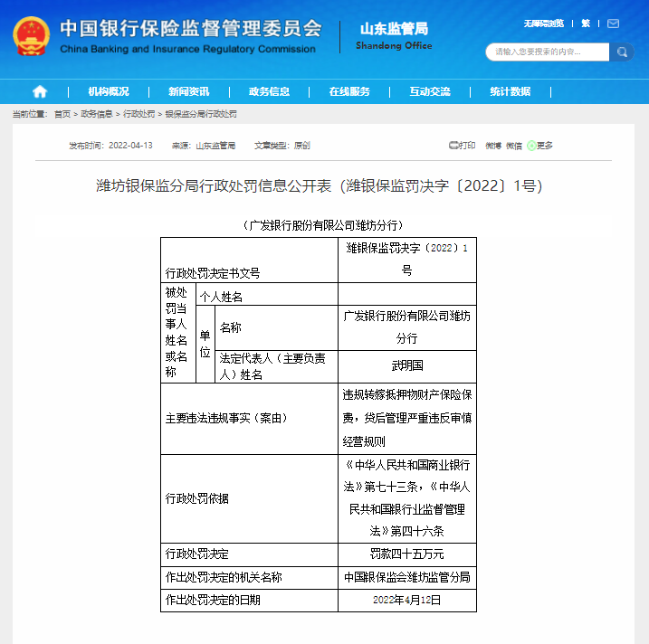This screenshot has height=644, width=649.
Task: Click source text 来源: 山东监管局
Action: tap(204, 146)
